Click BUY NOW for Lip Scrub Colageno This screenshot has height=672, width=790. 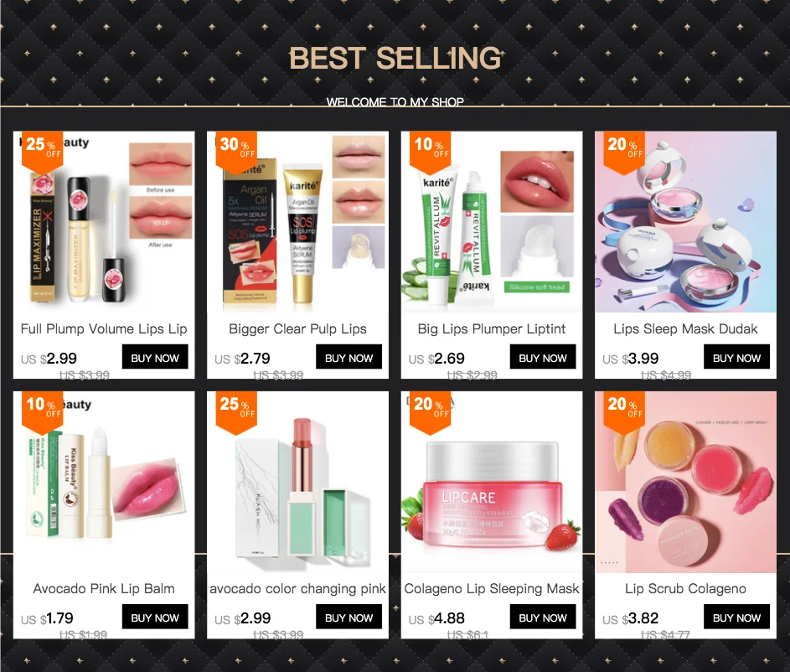[x=736, y=617]
